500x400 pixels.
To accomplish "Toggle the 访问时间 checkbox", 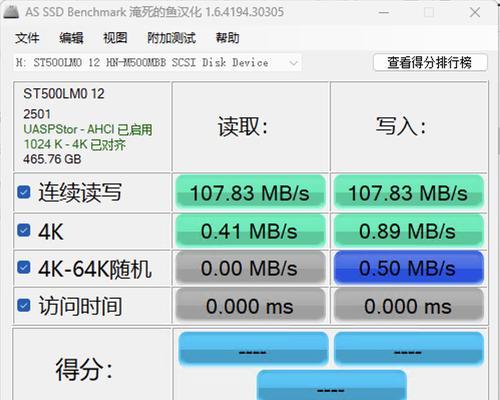I will click(24, 305).
